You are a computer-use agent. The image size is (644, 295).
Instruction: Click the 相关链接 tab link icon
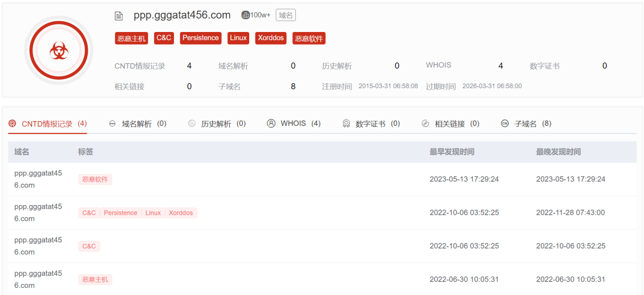pos(425,123)
